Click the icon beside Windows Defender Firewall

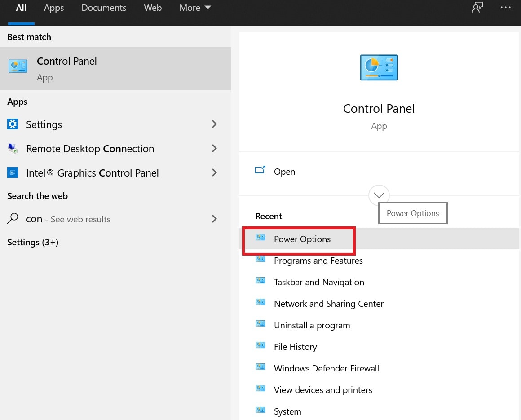(260, 367)
